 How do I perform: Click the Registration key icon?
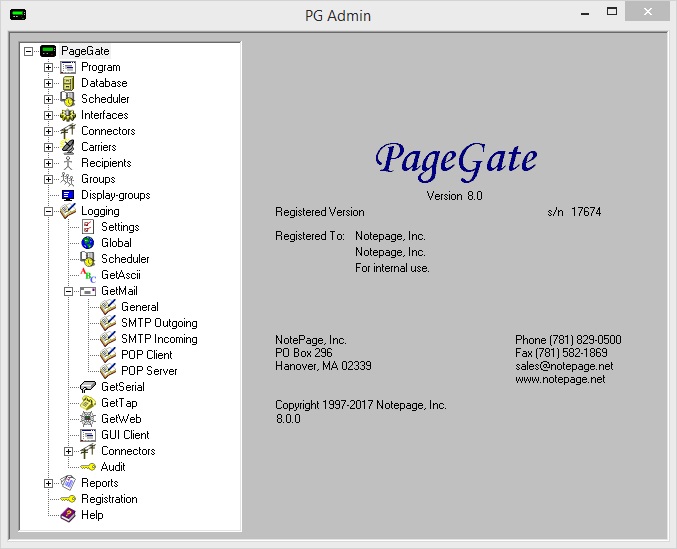[68, 499]
